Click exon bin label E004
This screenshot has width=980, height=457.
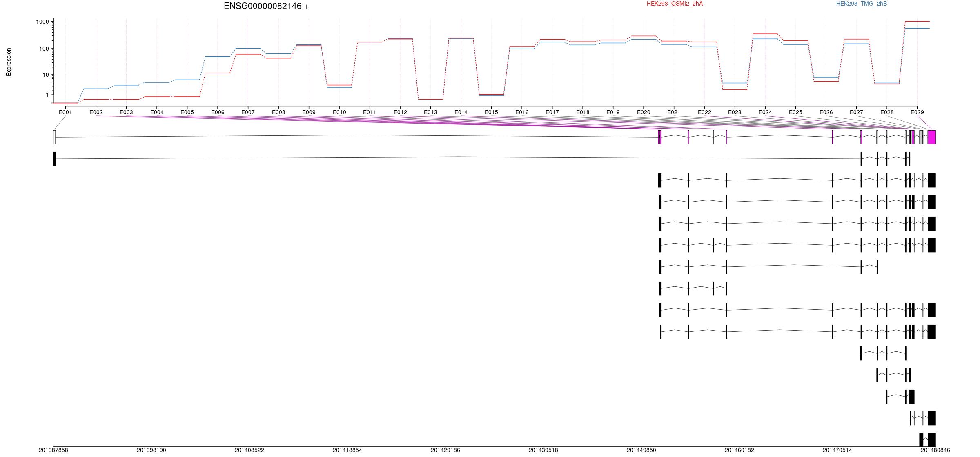tap(157, 112)
